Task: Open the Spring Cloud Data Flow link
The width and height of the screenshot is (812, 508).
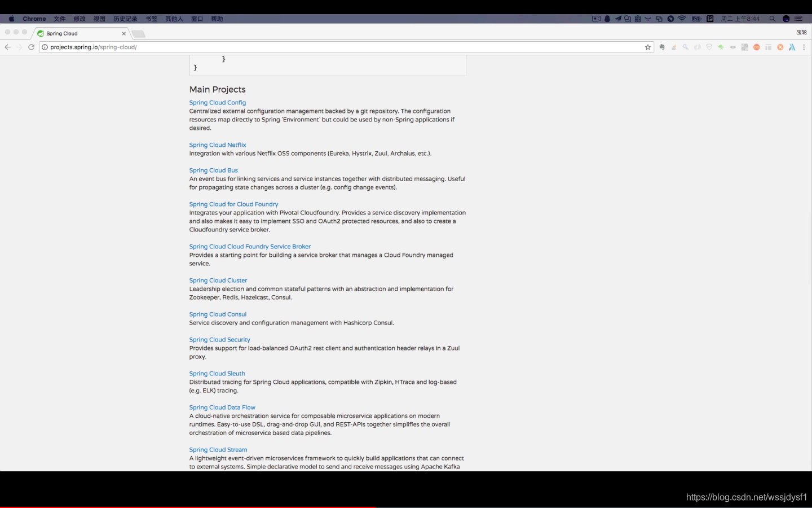Action: (x=222, y=408)
